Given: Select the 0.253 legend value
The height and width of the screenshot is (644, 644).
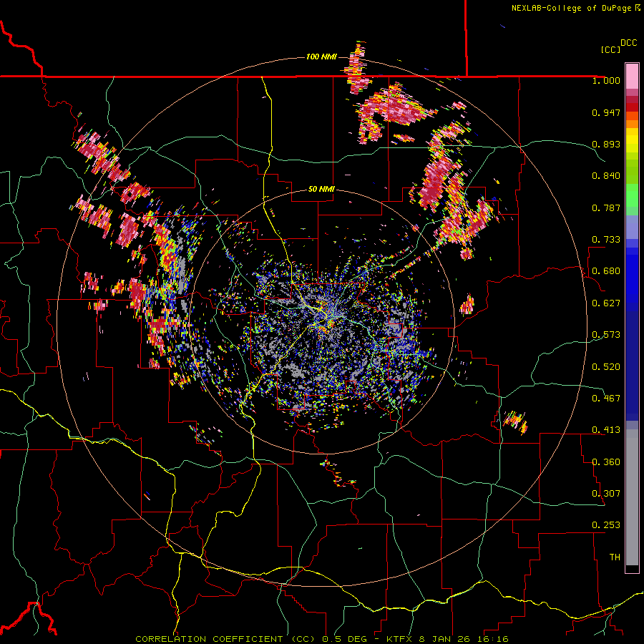Looking at the screenshot, I should coord(606,525).
